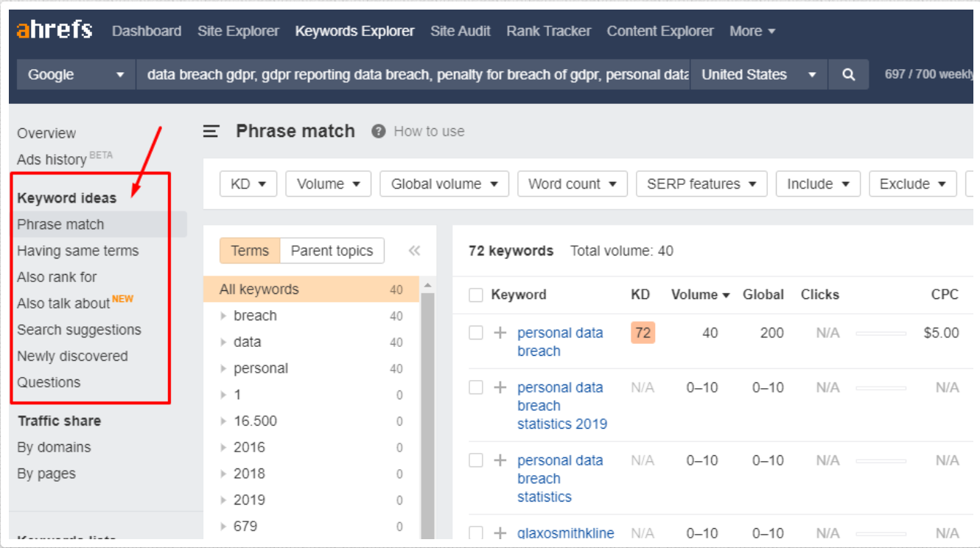This screenshot has height=548, width=980.
Task: Open the KD filter dropdown
Action: 248,184
